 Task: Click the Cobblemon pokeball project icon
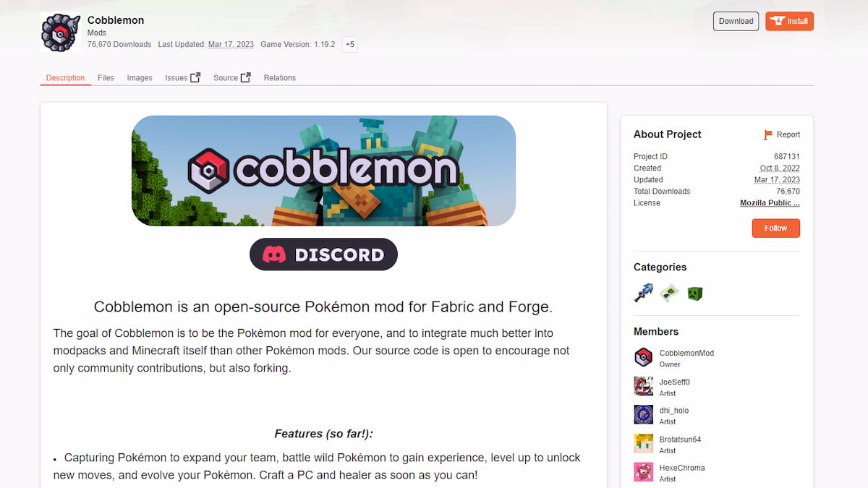pyautogui.click(x=60, y=32)
